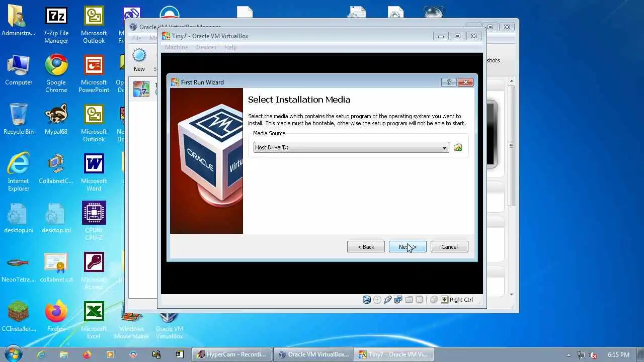Viewport: 644px width, 362px height.
Task: Switch to HyperCam taskbar button
Action: pos(232,354)
